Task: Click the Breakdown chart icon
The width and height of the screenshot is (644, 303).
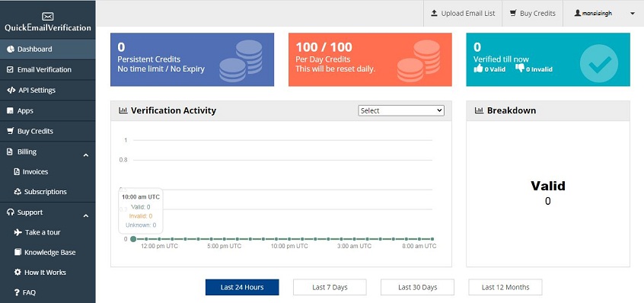Action: pos(479,110)
